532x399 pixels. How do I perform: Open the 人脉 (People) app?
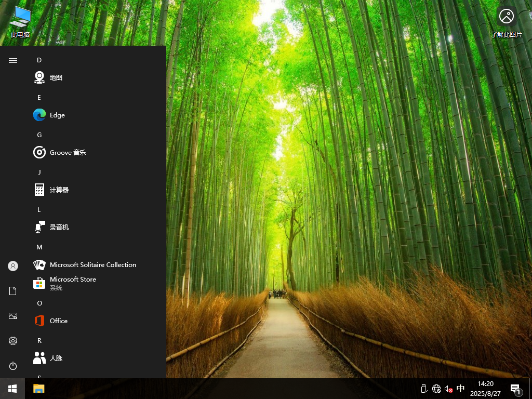tap(58, 358)
